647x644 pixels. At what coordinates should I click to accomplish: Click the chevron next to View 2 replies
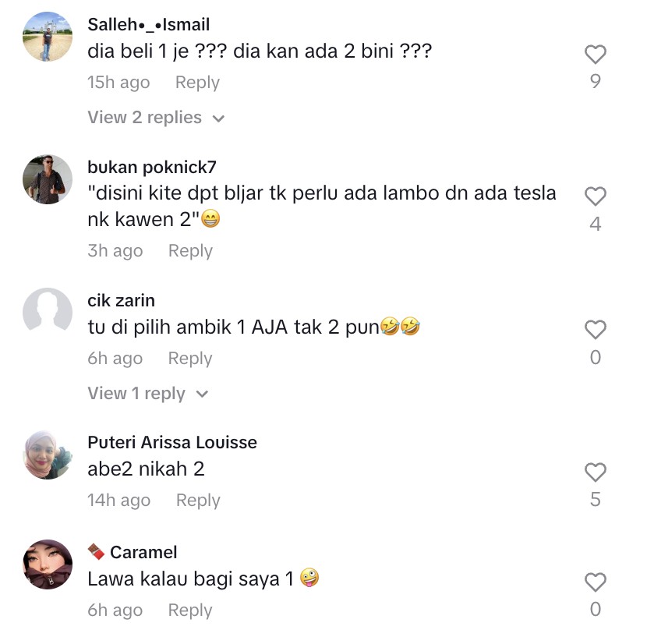coord(218,119)
